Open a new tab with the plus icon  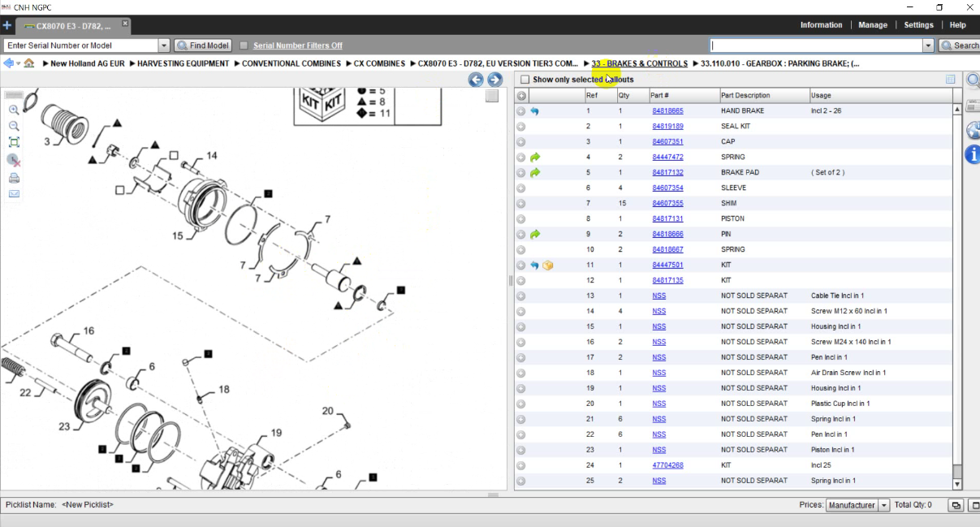click(7, 25)
